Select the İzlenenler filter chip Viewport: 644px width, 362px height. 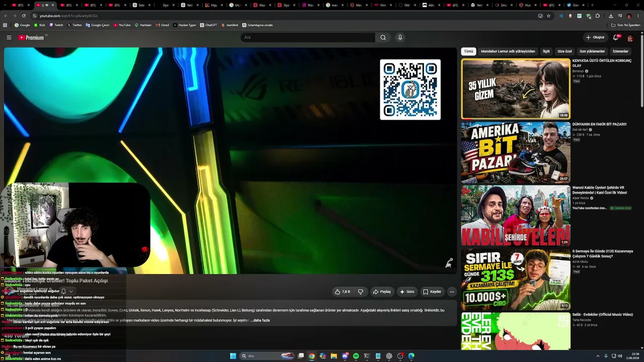620,51
